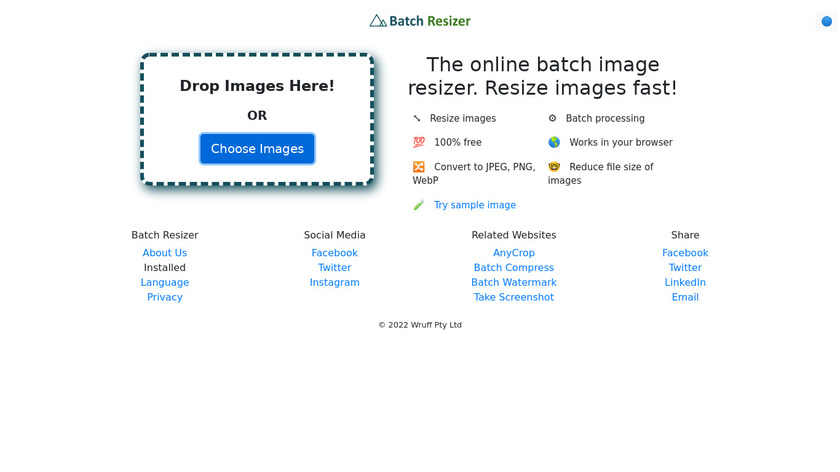Click the 100% free feature text

(458, 142)
